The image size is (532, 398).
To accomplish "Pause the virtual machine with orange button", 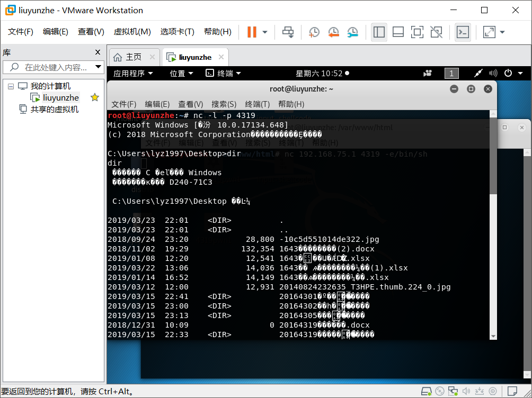I will point(252,32).
